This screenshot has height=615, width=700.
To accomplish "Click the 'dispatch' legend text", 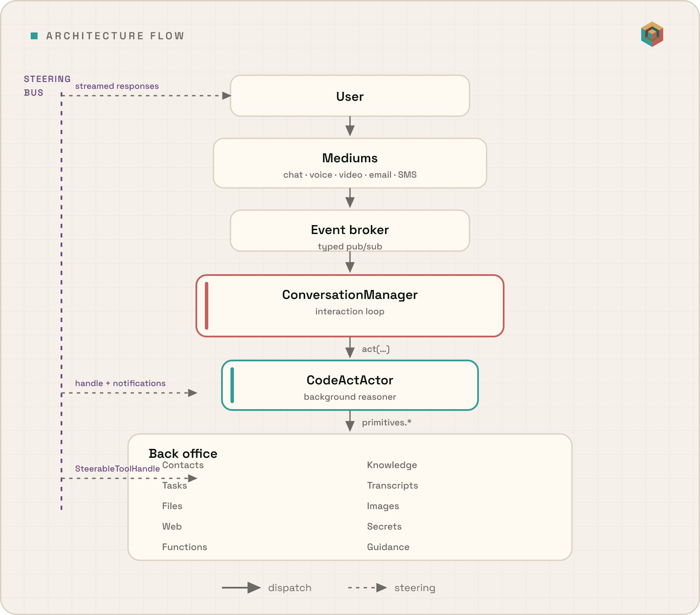I will click(x=290, y=588).
